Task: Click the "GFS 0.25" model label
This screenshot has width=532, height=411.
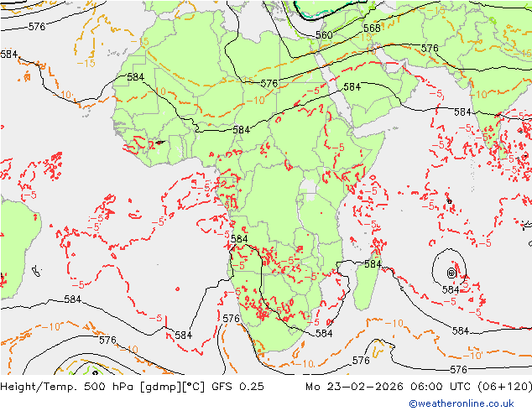Action: pyautogui.click(x=237, y=387)
